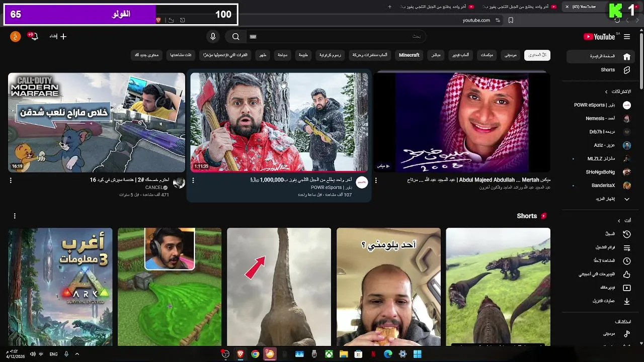Image resolution: width=644 pixels, height=362 pixels.
Task: Open a new browser tab
Action: pos(389,7)
